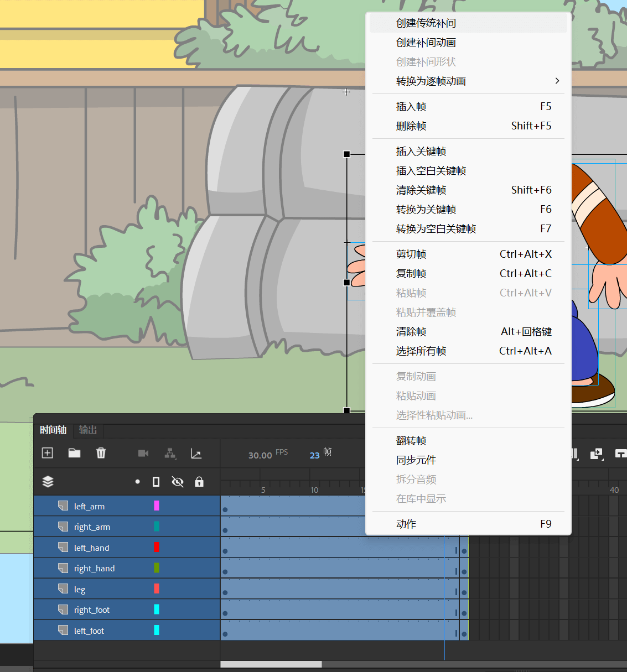The width and height of the screenshot is (627, 672).
Task: Click the layers stack icon in header
Action: [48, 482]
